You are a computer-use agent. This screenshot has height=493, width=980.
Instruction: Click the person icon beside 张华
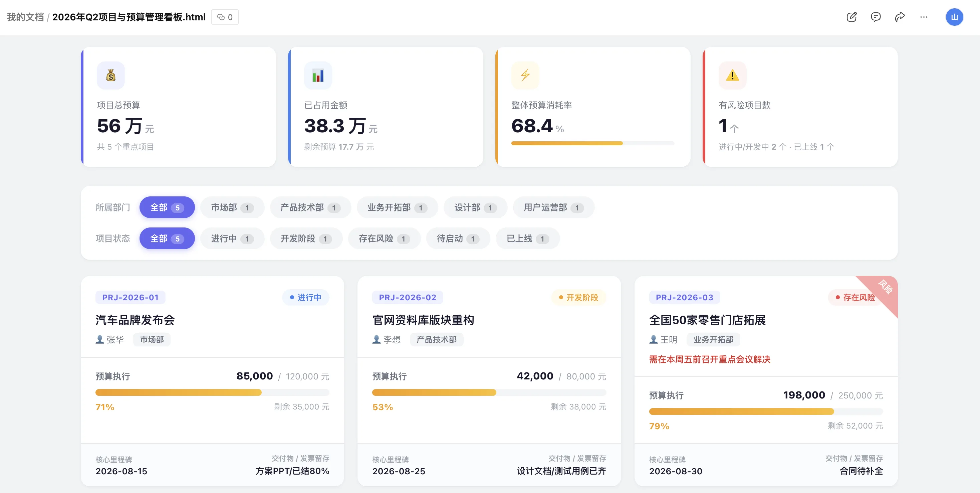click(100, 339)
